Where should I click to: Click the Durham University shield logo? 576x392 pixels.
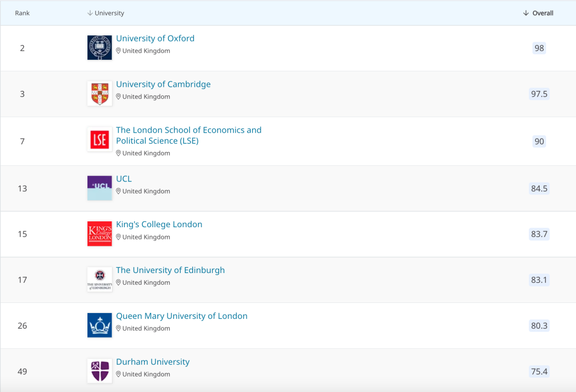(x=100, y=371)
